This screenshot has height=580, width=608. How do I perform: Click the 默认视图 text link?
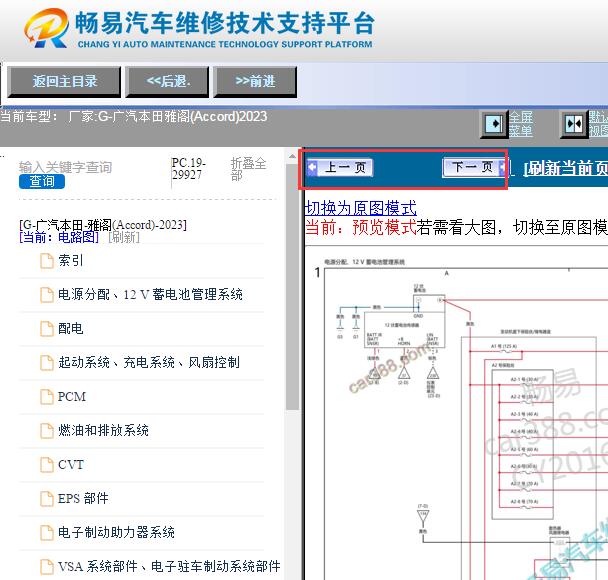tap(598, 124)
